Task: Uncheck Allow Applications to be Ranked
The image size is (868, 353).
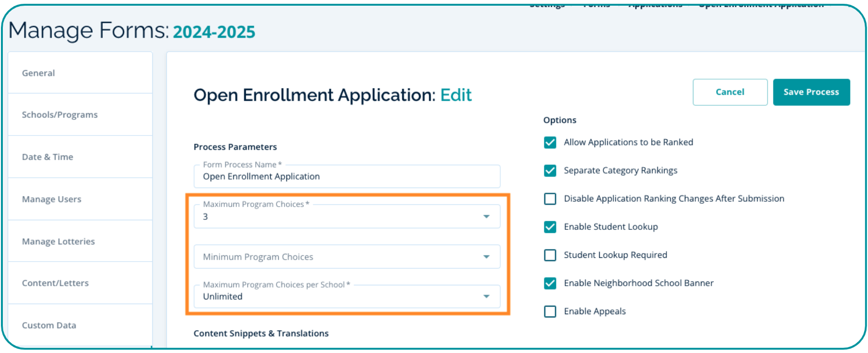Action: point(550,142)
